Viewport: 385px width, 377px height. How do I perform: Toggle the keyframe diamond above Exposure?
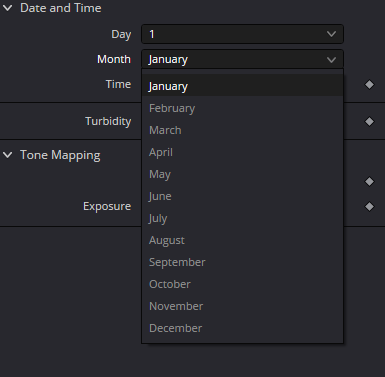coord(369,182)
